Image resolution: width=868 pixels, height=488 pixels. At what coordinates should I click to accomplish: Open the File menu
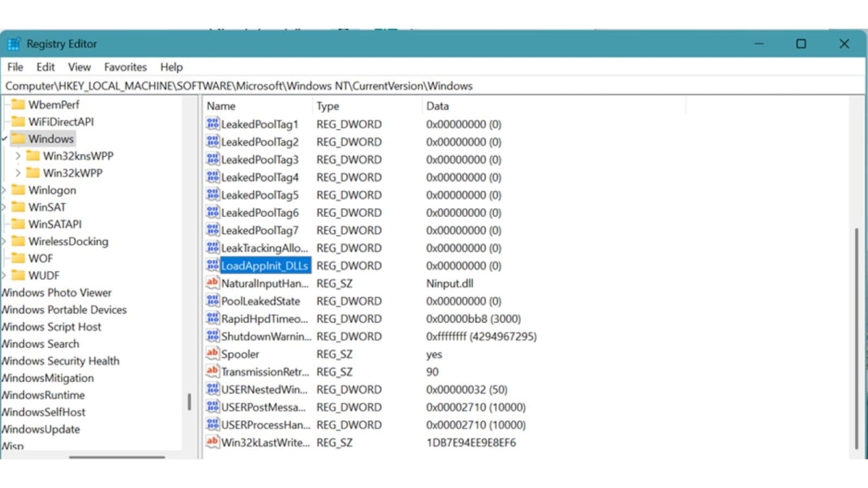pyautogui.click(x=15, y=67)
